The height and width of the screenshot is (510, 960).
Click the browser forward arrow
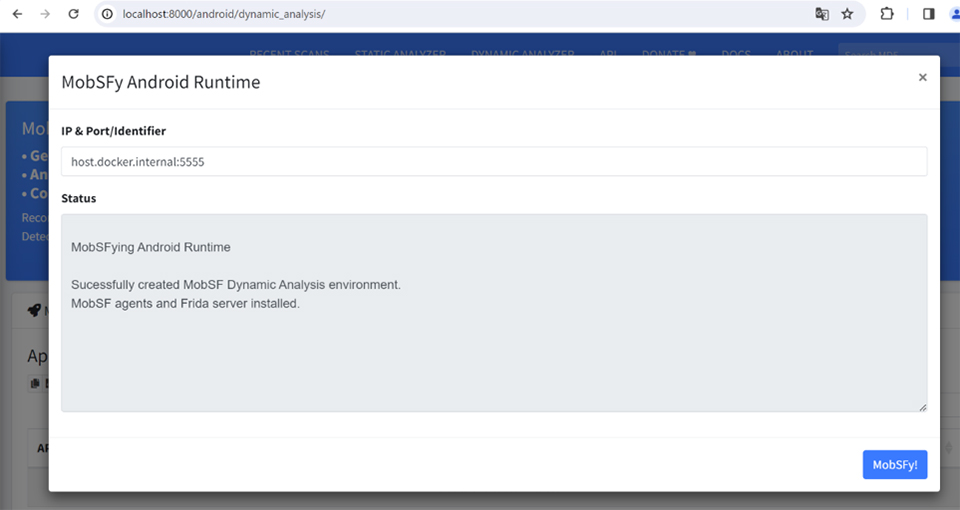45,14
